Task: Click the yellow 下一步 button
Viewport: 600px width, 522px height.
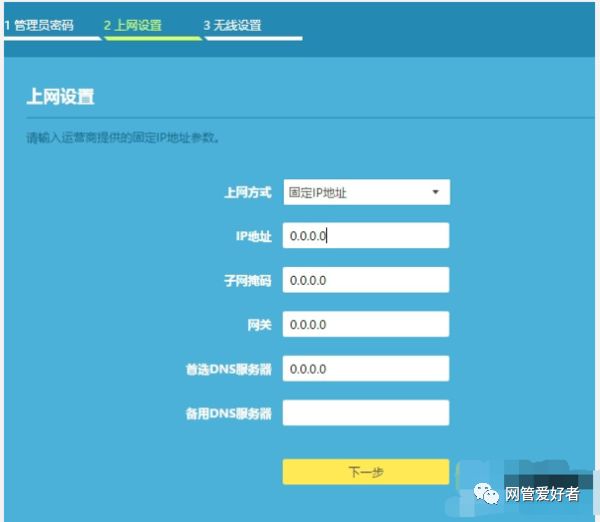Action: tap(366, 472)
